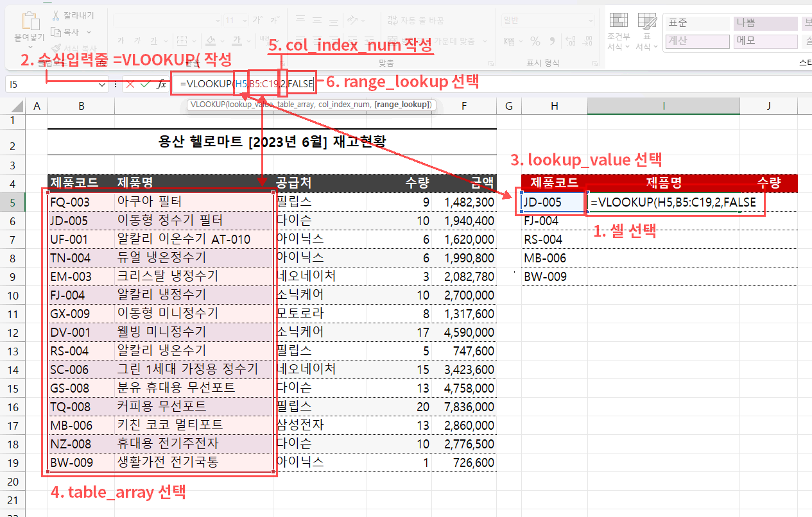The image size is (812, 517).
Task: Click the title 용산 헬로마트 재고현황
Action: coord(272,142)
